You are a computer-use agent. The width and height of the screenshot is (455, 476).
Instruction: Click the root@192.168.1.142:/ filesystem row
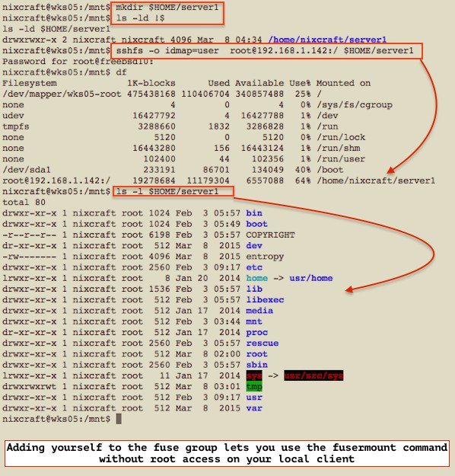tap(218, 180)
